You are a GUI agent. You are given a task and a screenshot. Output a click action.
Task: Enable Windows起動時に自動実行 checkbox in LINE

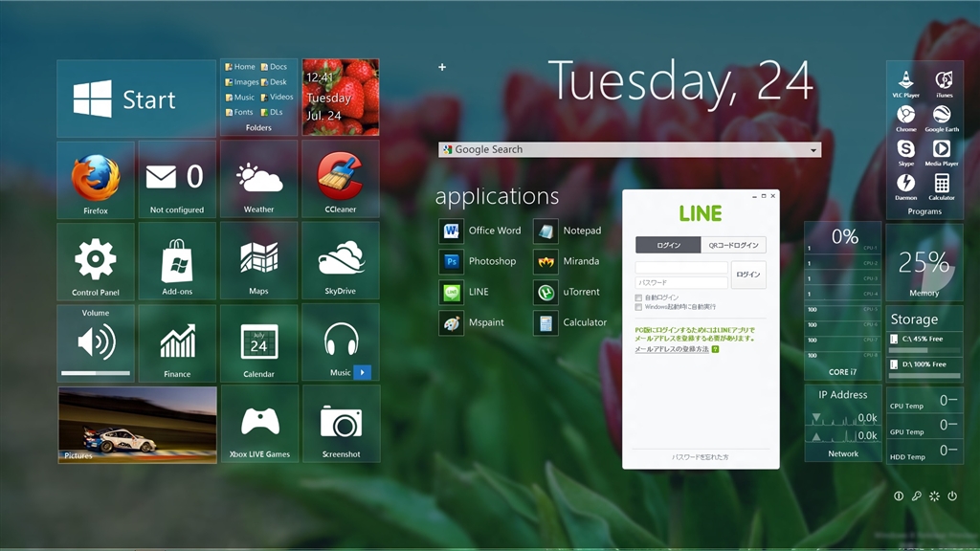638,307
